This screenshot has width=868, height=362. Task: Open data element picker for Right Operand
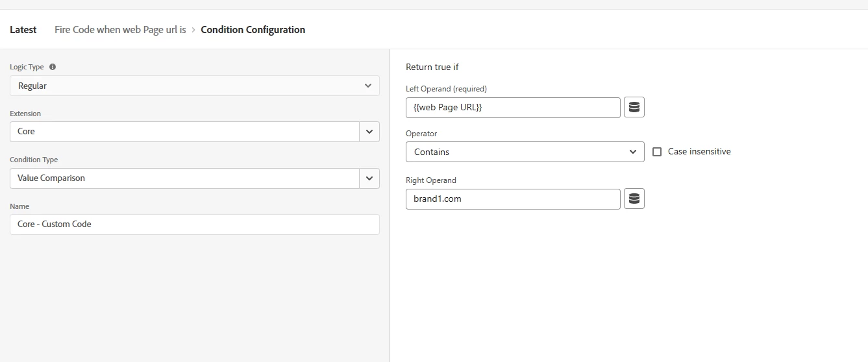634,199
